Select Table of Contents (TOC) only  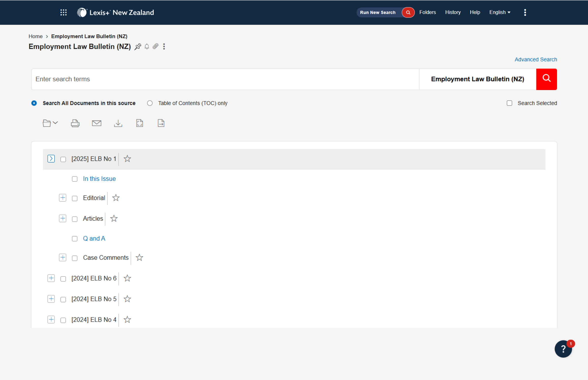click(150, 103)
